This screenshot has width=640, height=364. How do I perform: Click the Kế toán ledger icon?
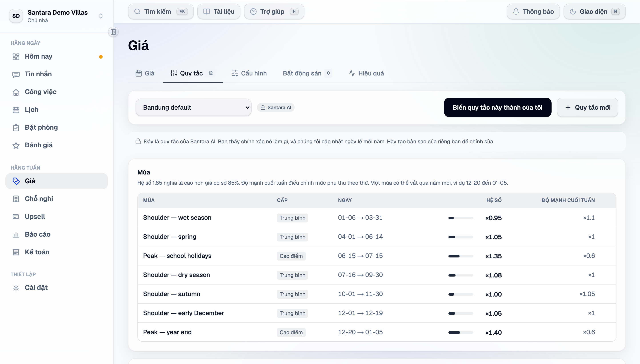tap(16, 252)
